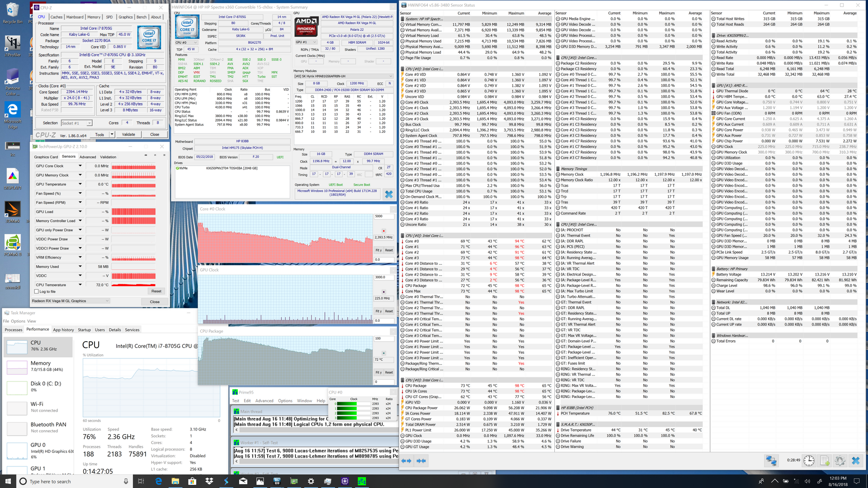Click GPU Clock graph color swatch
This screenshot has width=868, height=488.
(384, 292)
